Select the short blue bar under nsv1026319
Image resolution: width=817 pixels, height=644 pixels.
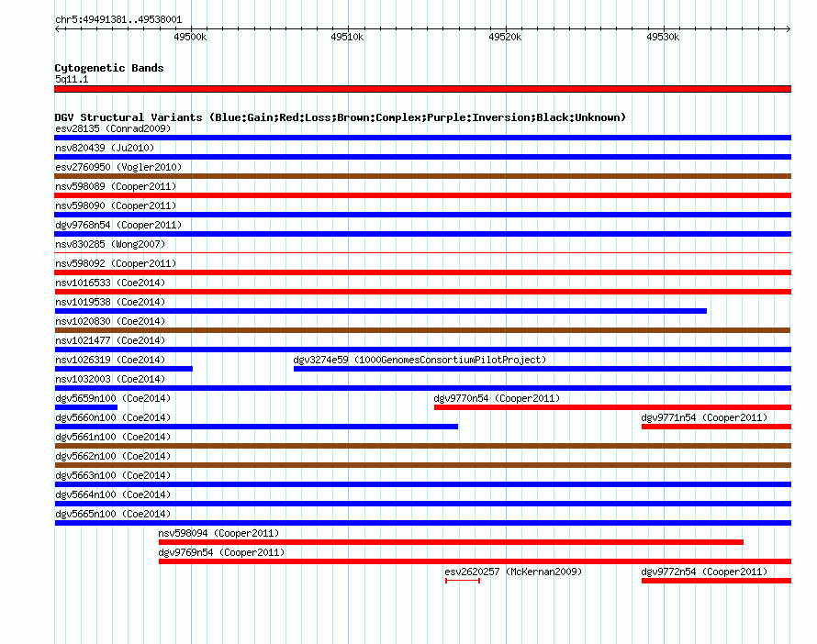[x=124, y=369]
